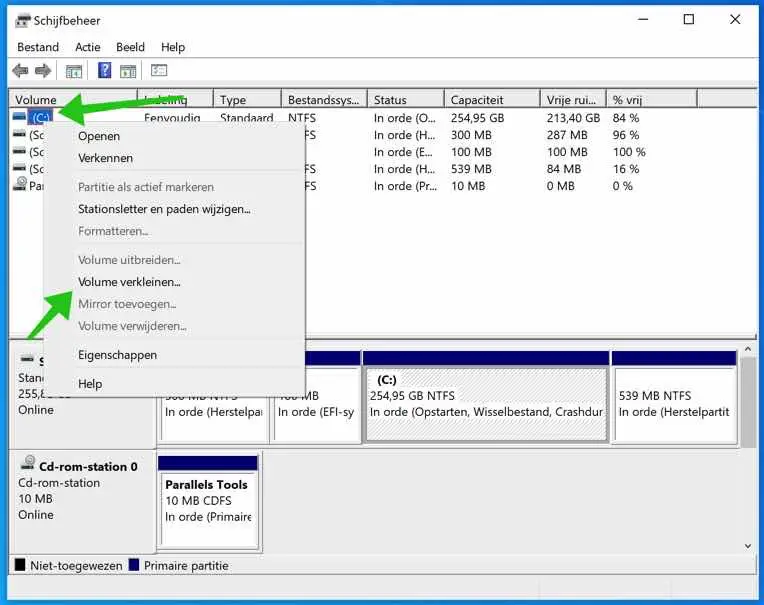
Task: Click the Back arrow toolbar icon
Action: point(20,71)
